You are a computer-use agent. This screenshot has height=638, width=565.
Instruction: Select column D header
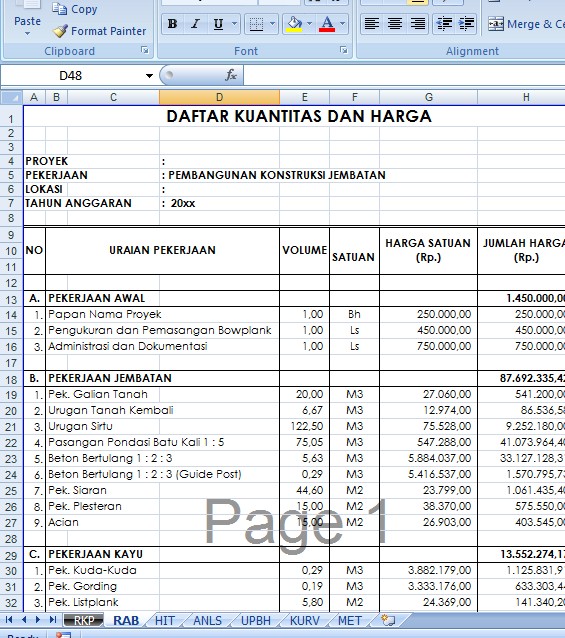(219, 98)
